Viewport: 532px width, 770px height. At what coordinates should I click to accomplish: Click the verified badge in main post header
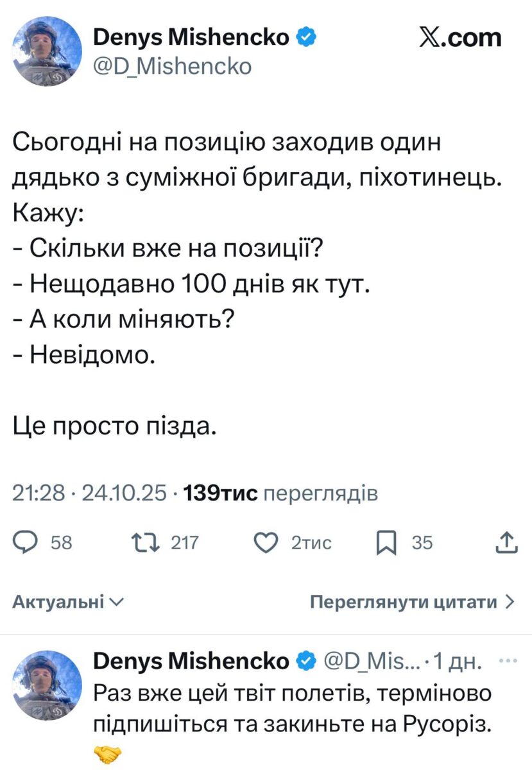[x=305, y=38]
